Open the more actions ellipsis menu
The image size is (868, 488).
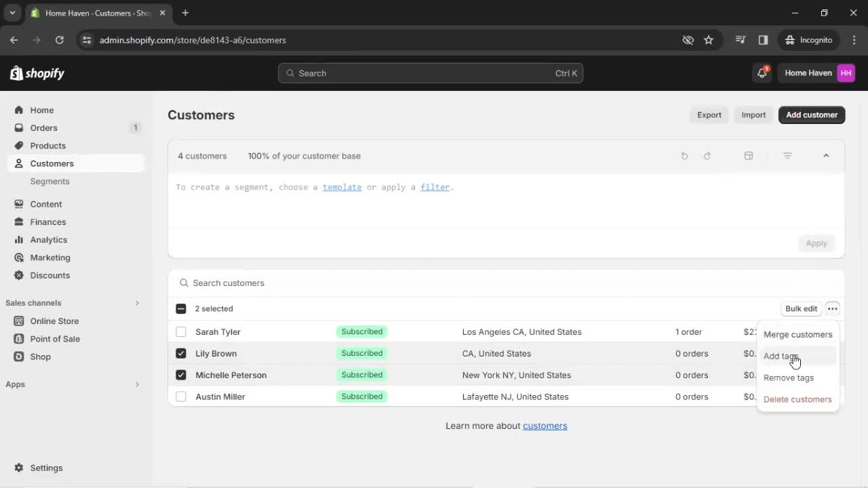tap(833, 308)
